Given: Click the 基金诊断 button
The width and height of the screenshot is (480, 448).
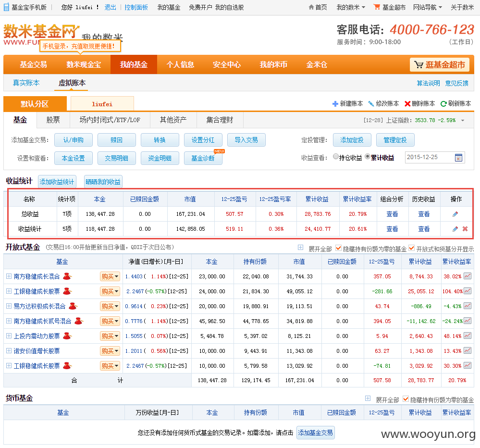Looking at the screenshot, I should click(203, 158).
